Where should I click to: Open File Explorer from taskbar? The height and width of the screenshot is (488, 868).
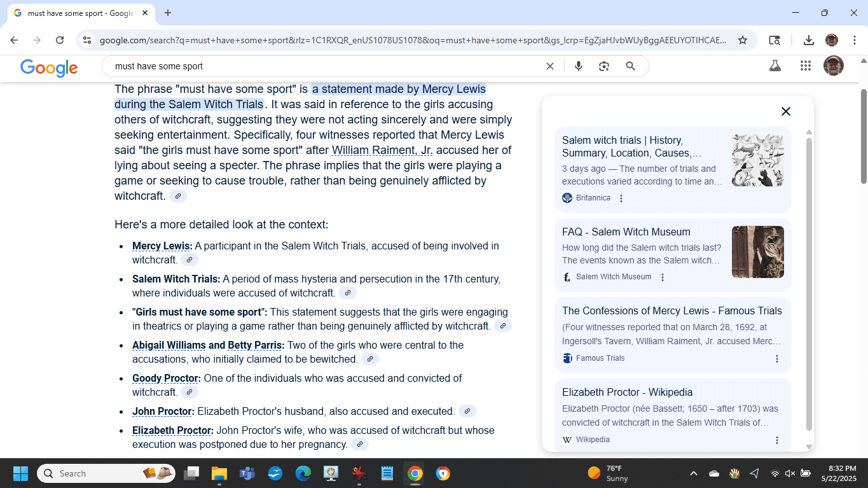pos(219,473)
